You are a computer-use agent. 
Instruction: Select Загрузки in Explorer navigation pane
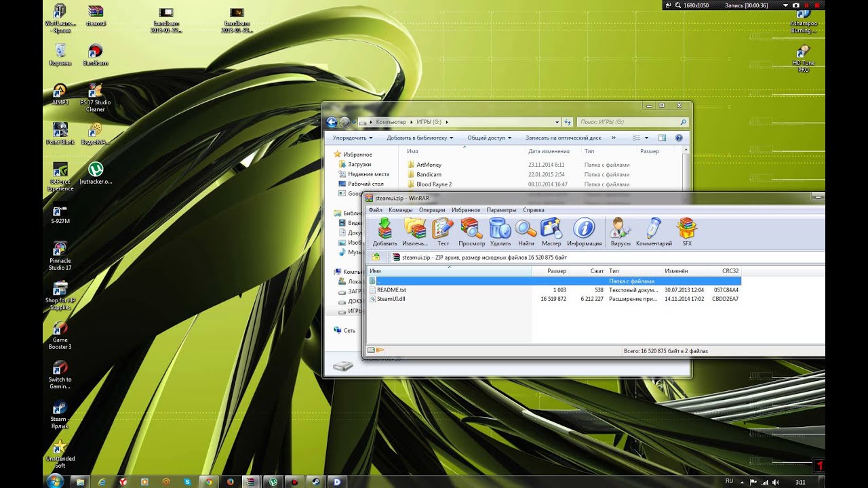[x=359, y=164]
